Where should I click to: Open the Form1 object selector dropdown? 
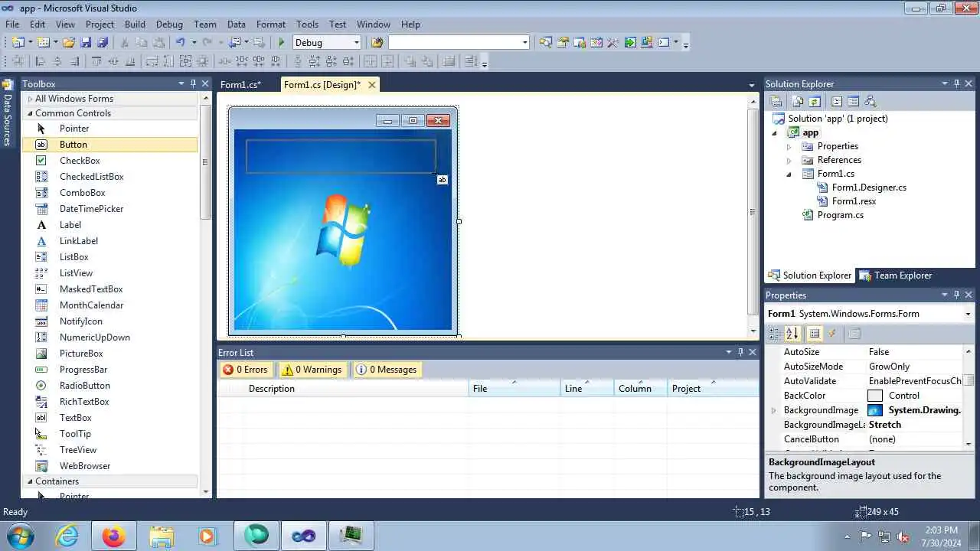(x=968, y=314)
